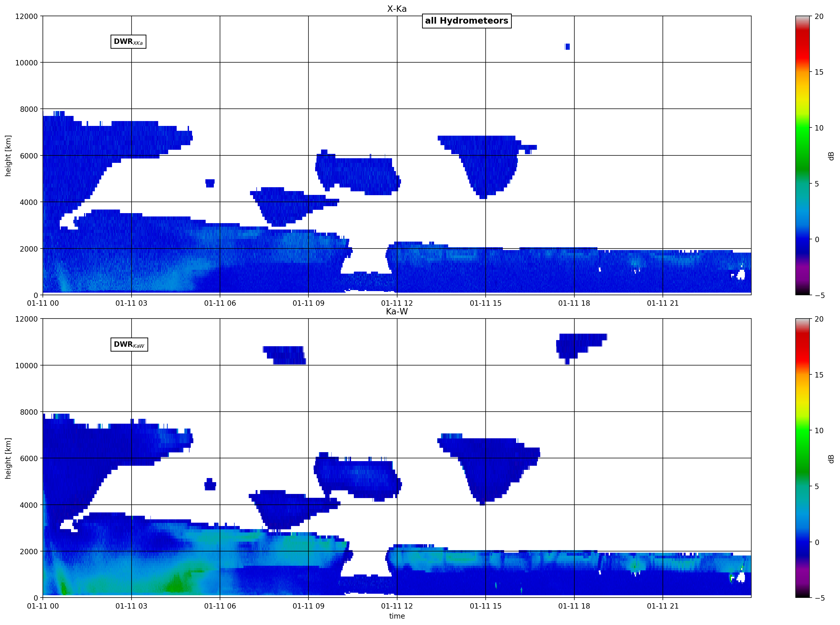Click the "01-11 18" x-tick under top plot
The image size is (840, 625).
(x=574, y=303)
